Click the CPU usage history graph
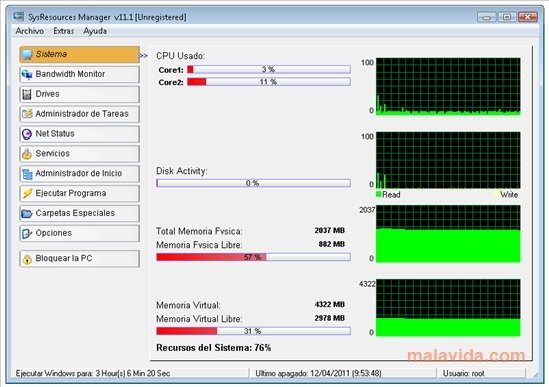This screenshot has width=549, height=387. pos(448,87)
